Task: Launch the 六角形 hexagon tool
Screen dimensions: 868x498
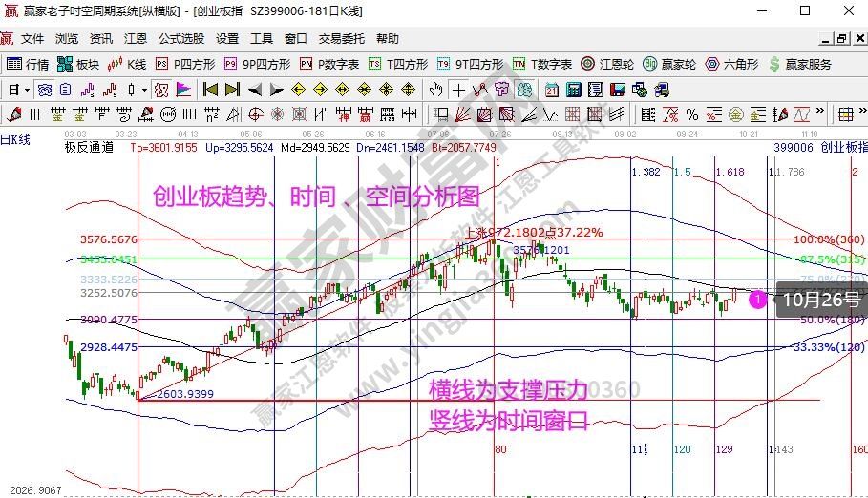Action: pos(731,65)
